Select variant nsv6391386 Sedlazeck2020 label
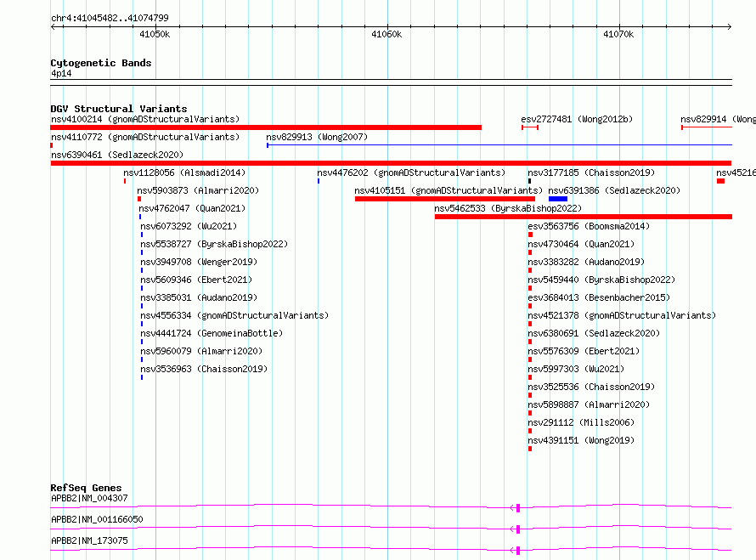756x560 pixels. [614, 190]
